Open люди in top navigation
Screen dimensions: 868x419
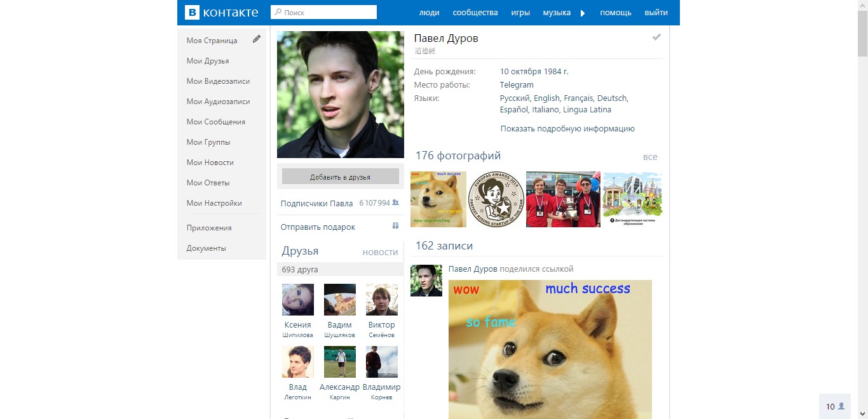pos(430,12)
